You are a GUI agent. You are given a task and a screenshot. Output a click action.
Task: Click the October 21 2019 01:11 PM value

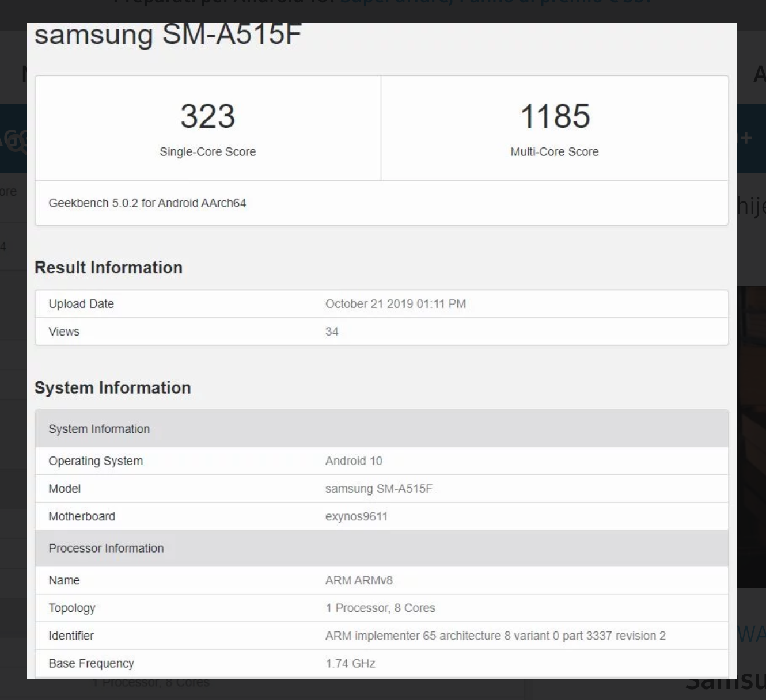pyautogui.click(x=396, y=304)
